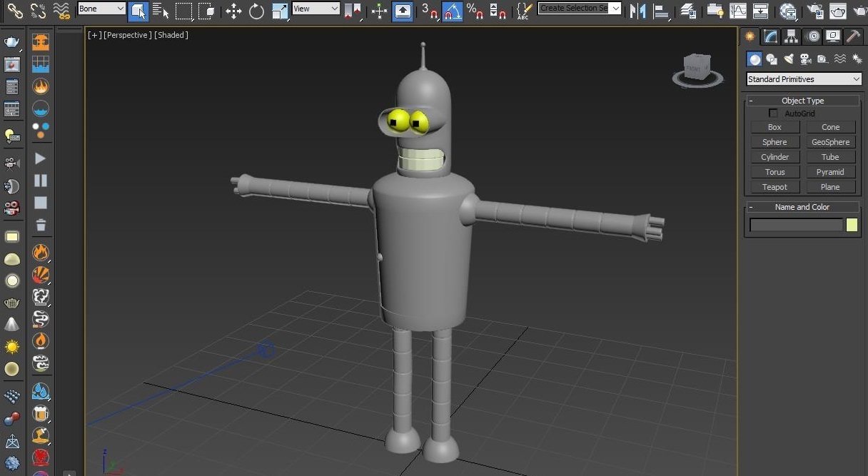The width and height of the screenshot is (868, 476).
Task: Select the Move transform tool
Action: (233, 11)
